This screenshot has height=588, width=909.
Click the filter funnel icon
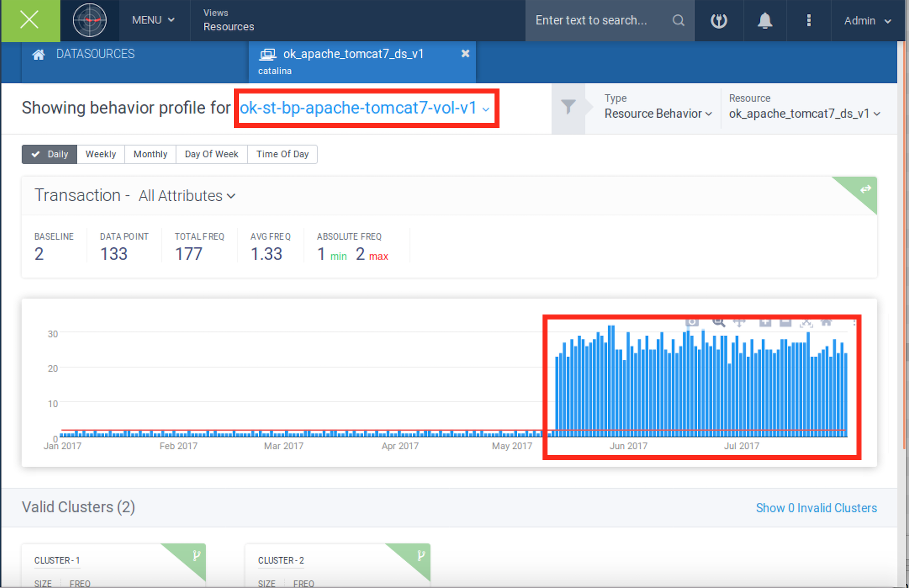(568, 107)
